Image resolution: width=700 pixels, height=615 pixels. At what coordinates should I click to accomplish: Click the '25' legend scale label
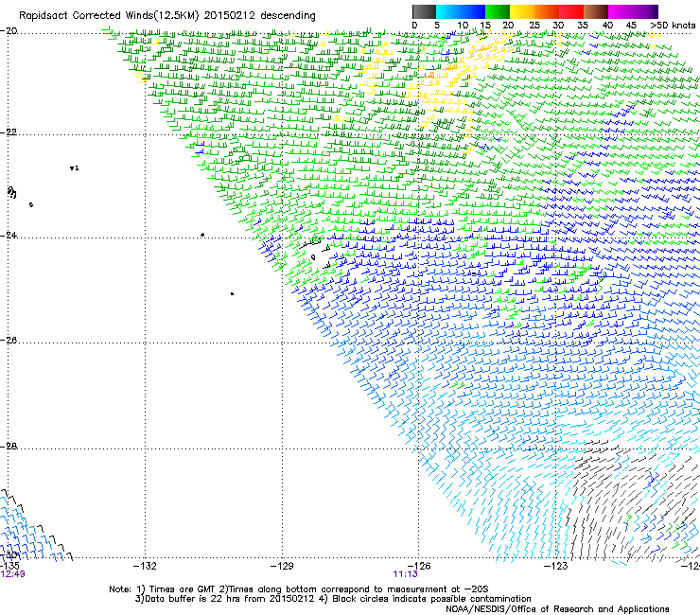tap(534, 26)
